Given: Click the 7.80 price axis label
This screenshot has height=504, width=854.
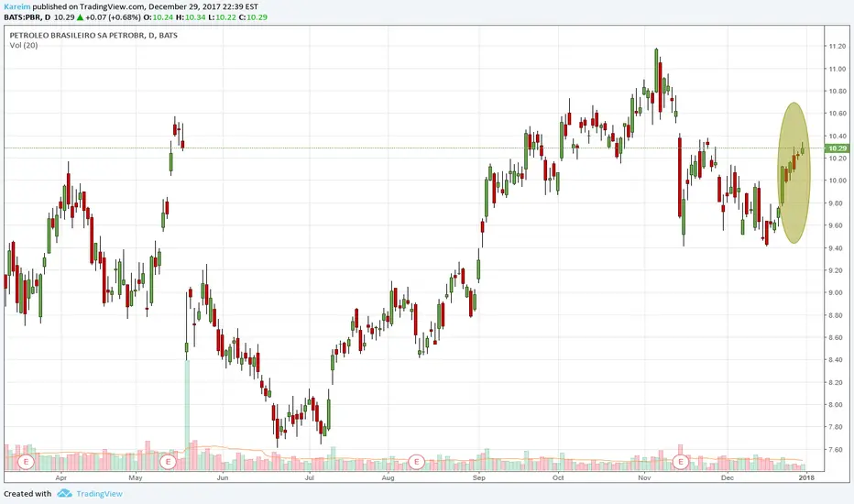Looking at the screenshot, I should (x=838, y=427).
